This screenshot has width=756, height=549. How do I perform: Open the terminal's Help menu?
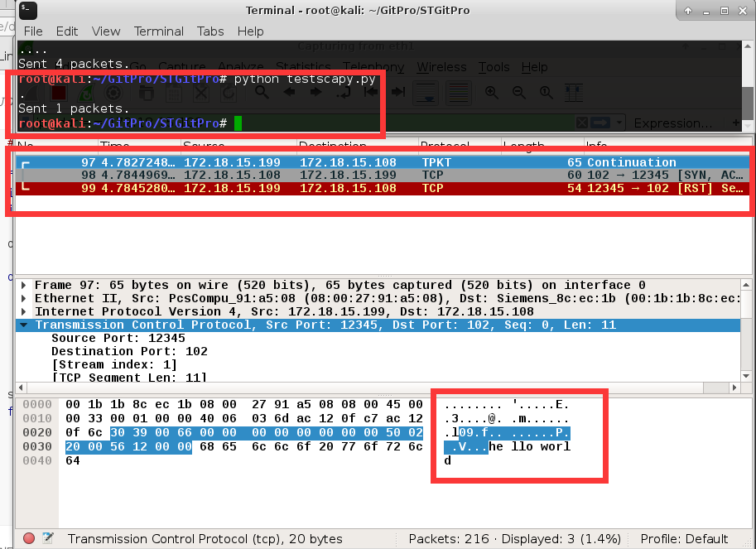(250, 31)
